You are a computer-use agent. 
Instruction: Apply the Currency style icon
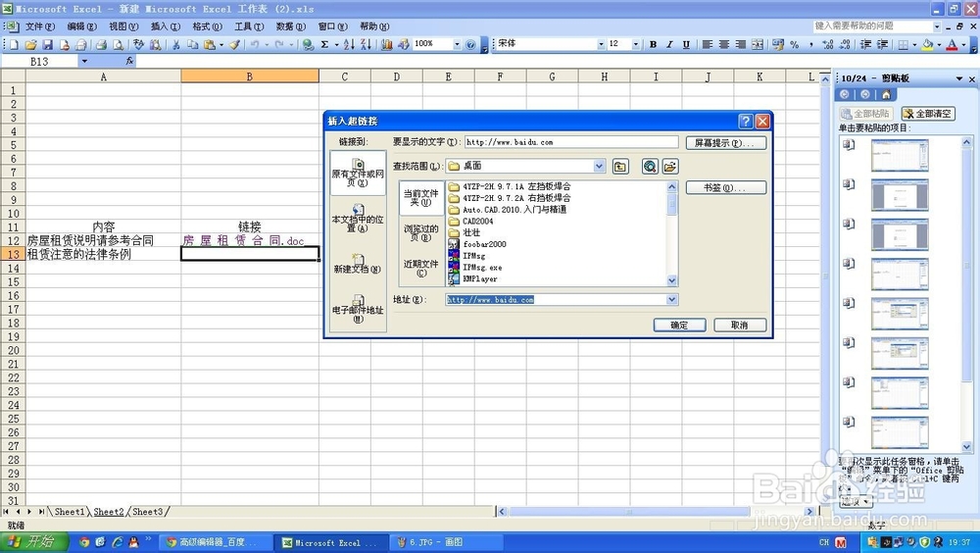[778, 44]
